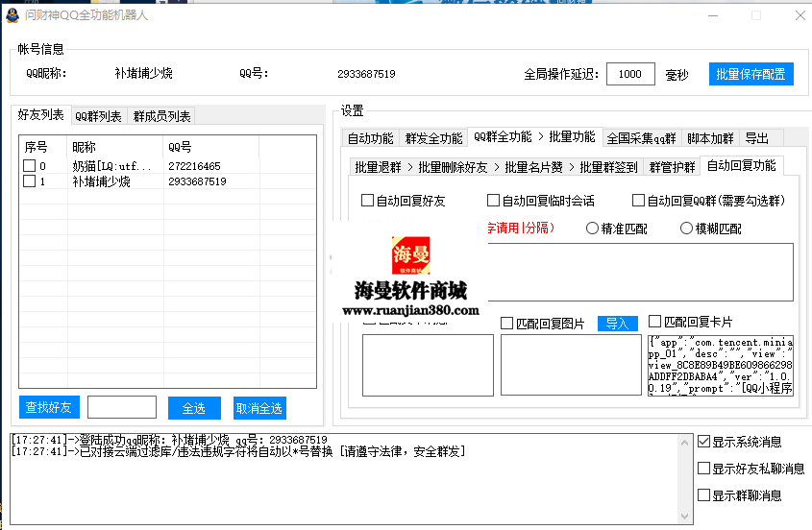
Task: Open the 脚本加群 tab
Action: (x=710, y=138)
